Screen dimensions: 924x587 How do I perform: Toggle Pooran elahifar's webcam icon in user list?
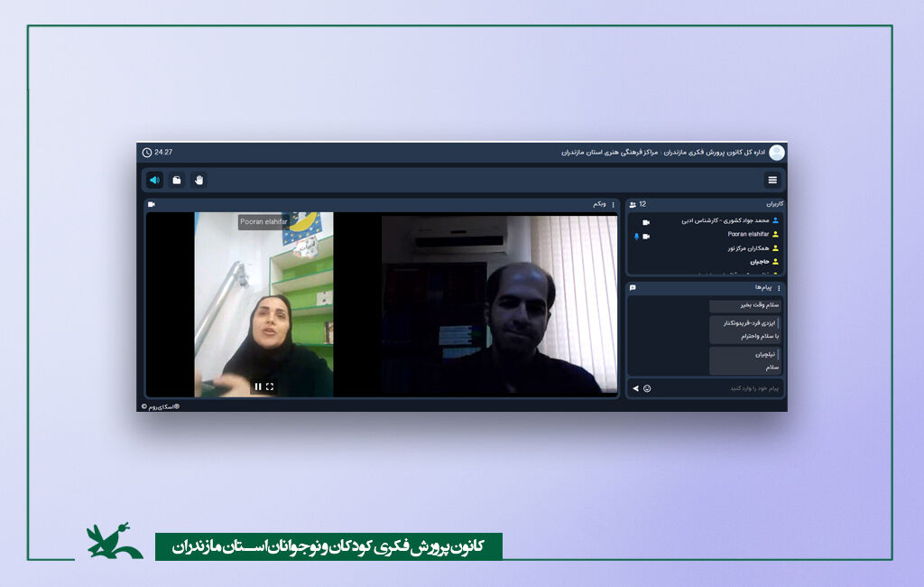(x=646, y=236)
